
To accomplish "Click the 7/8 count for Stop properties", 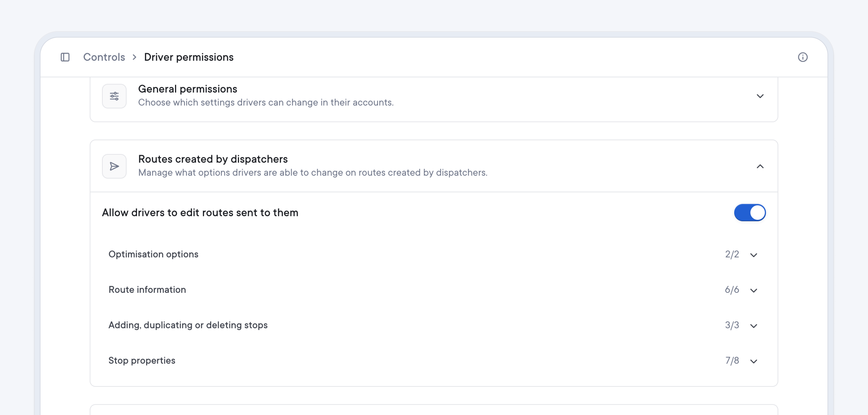I will 732,360.
